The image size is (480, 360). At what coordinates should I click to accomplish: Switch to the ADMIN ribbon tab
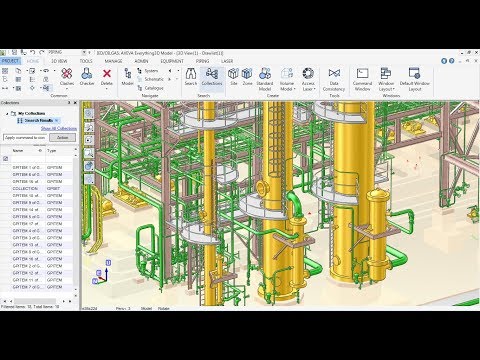(x=141, y=61)
